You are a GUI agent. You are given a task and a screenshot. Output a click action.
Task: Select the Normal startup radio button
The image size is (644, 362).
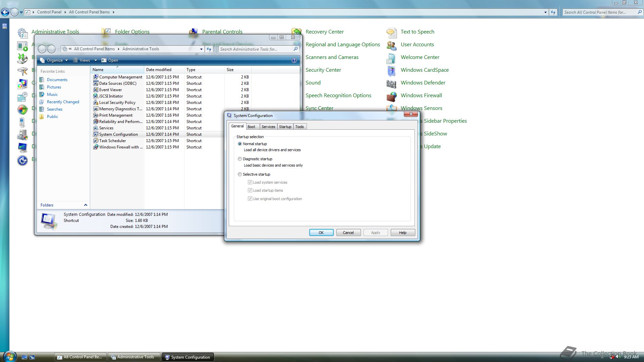coord(240,144)
